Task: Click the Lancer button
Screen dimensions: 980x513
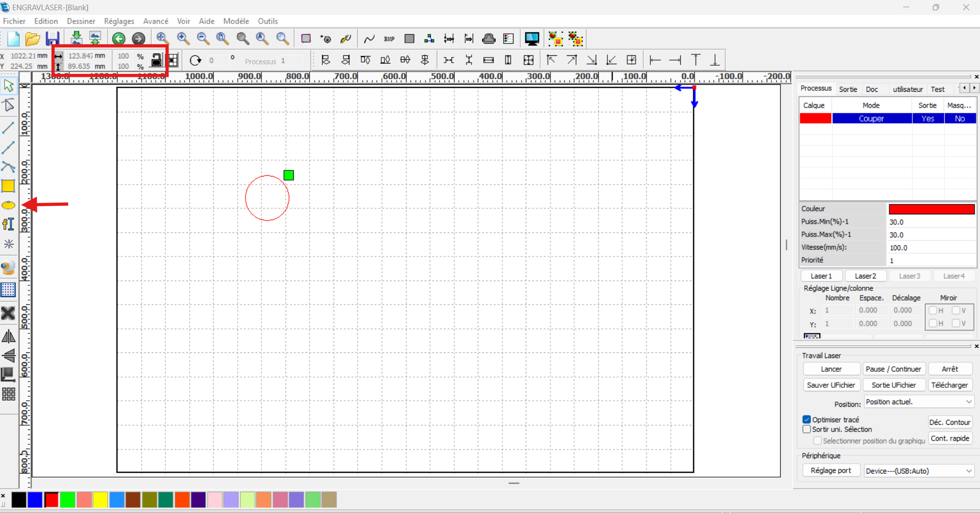Action: tap(831, 369)
